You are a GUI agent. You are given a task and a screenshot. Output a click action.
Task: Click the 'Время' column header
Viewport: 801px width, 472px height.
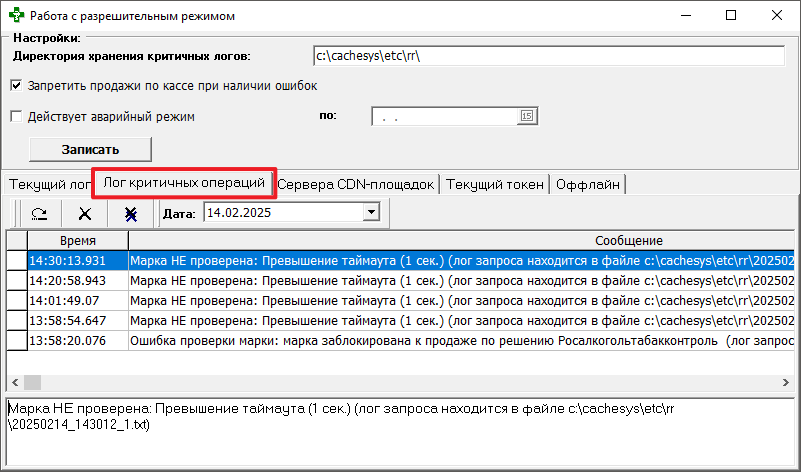pyautogui.click(x=77, y=241)
